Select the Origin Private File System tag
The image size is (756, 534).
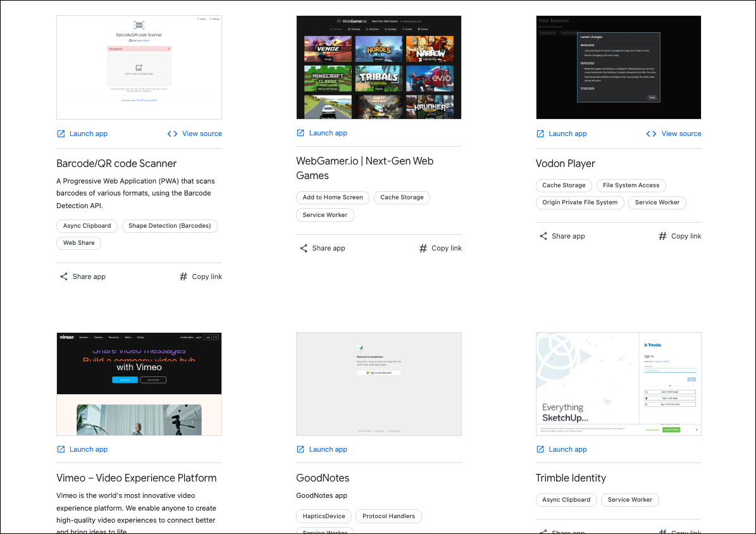coord(579,202)
